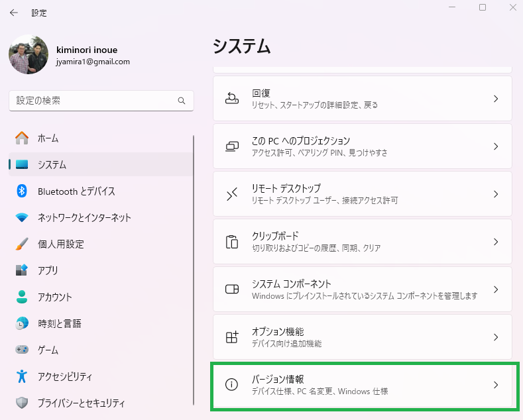The width and height of the screenshot is (523, 420).
Task: Click the back arrow icon
Action: point(14,13)
